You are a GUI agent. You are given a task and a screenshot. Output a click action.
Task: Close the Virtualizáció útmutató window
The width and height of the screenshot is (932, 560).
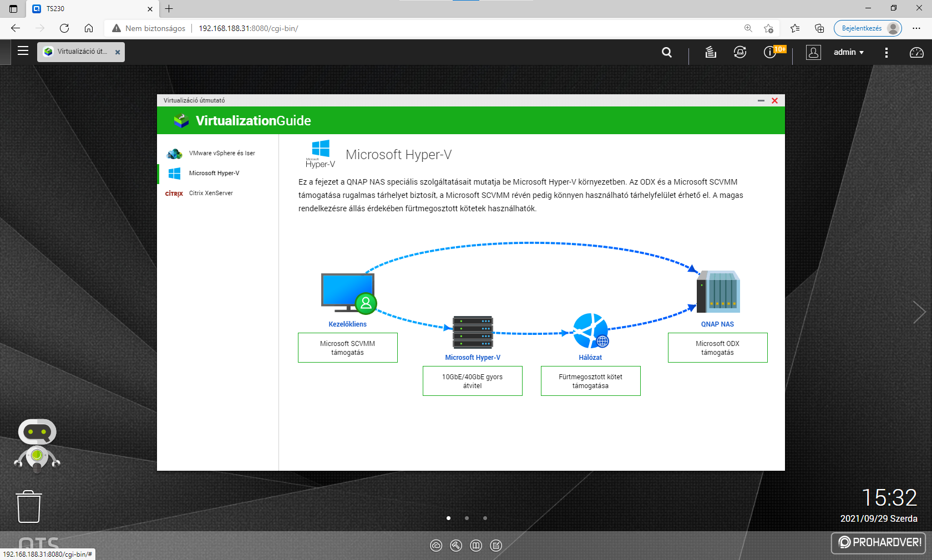pos(775,100)
